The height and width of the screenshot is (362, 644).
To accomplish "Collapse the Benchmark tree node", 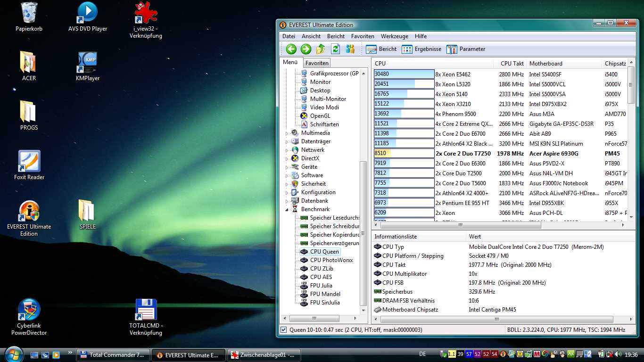I will pyautogui.click(x=287, y=210).
